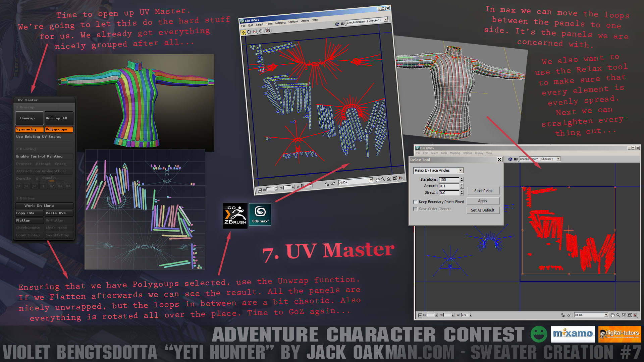Click the filter/arrow icon beside lock, lower window
The height and width of the screenshot is (362, 644).
click(569, 315)
